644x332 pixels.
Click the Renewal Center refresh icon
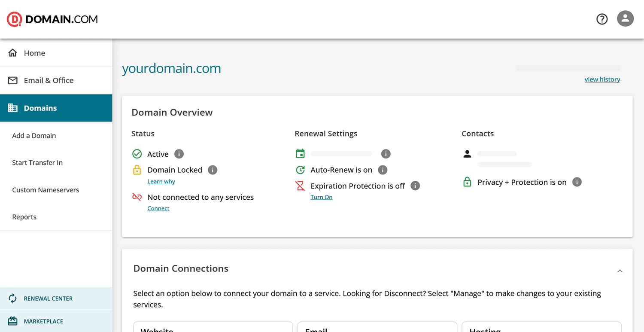[x=13, y=298]
